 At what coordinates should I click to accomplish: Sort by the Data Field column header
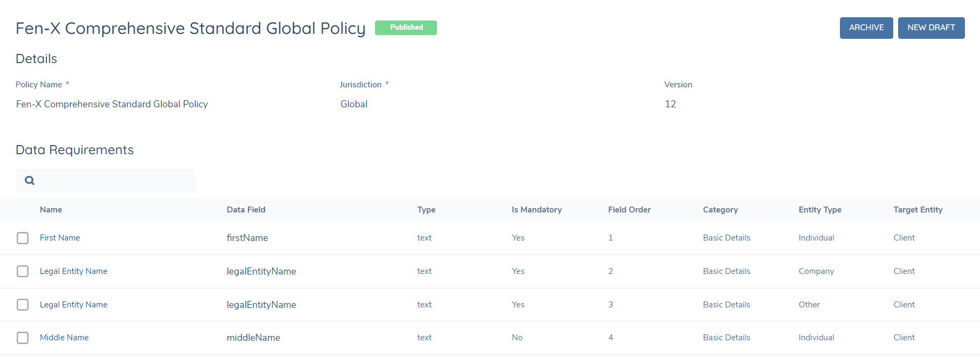click(246, 210)
